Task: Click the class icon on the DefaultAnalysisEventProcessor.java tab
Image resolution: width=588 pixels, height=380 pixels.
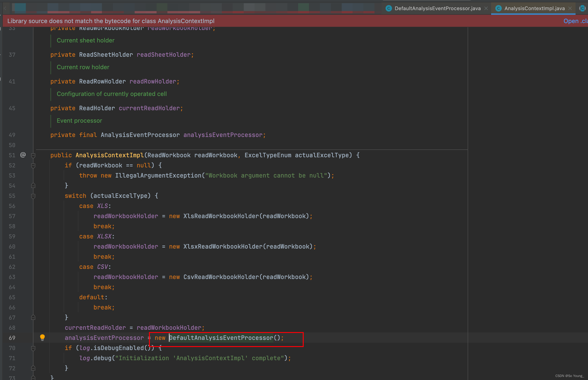Action: 389,8
